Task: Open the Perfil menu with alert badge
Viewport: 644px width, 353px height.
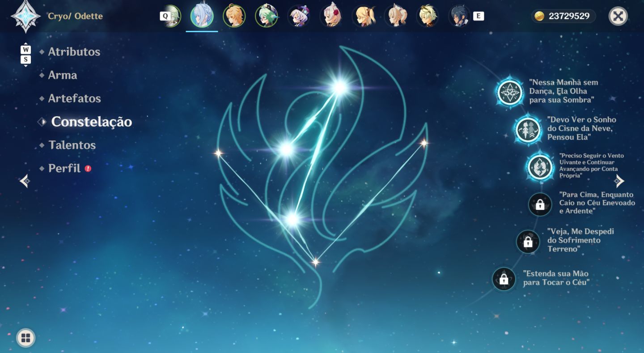Action: click(x=64, y=168)
